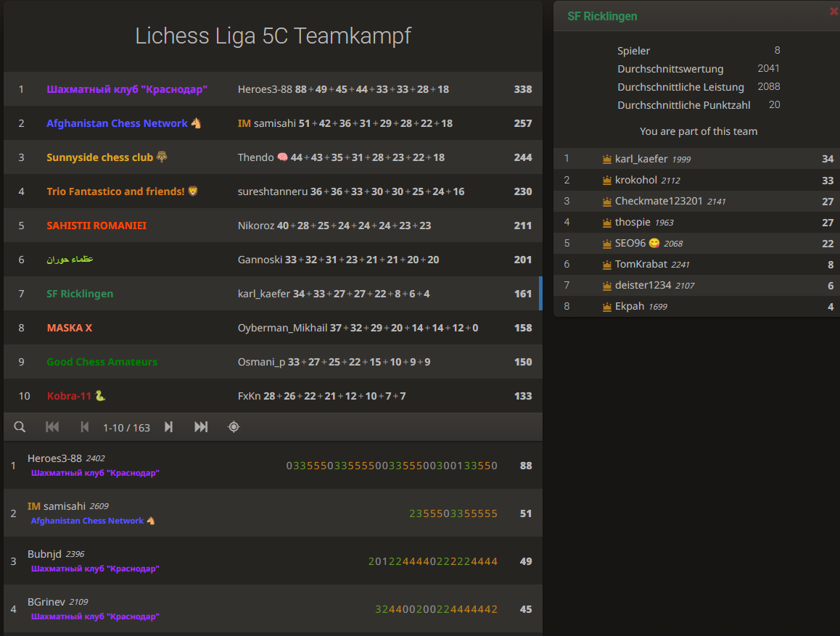Screen dimensions: 840x636
Task: Close the SF Ricklingen team panel
Action: tap(833, 11)
